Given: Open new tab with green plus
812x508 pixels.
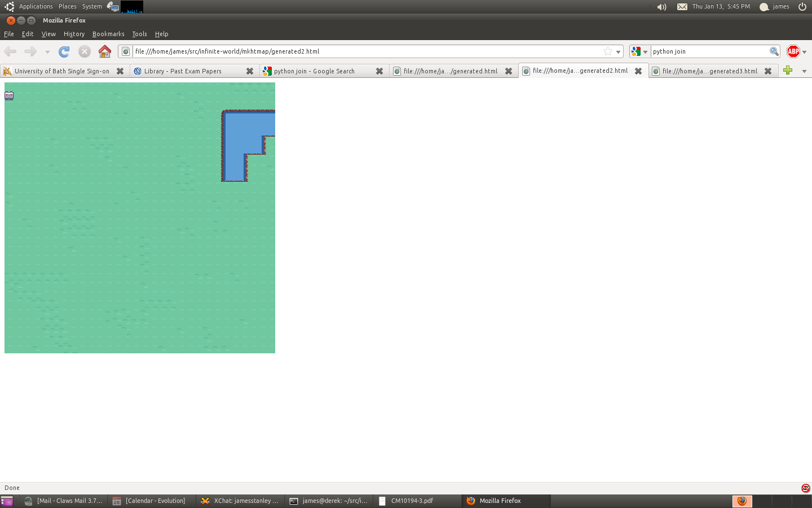Looking at the screenshot, I should click(788, 71).
